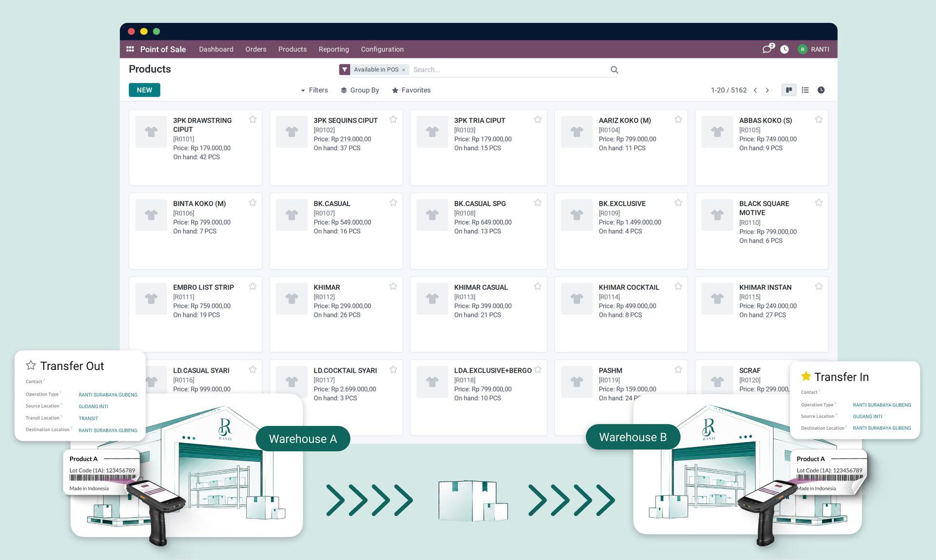Toggle favorite on BK.EXCLUSIVE
This screenshot has width=936, height=560.
click(x=678, y=203)
